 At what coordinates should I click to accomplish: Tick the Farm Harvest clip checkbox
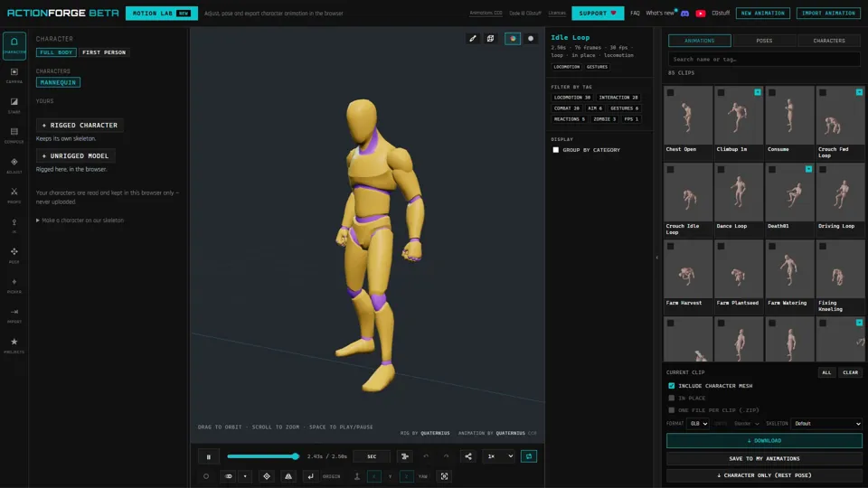[x=670, y=246]
